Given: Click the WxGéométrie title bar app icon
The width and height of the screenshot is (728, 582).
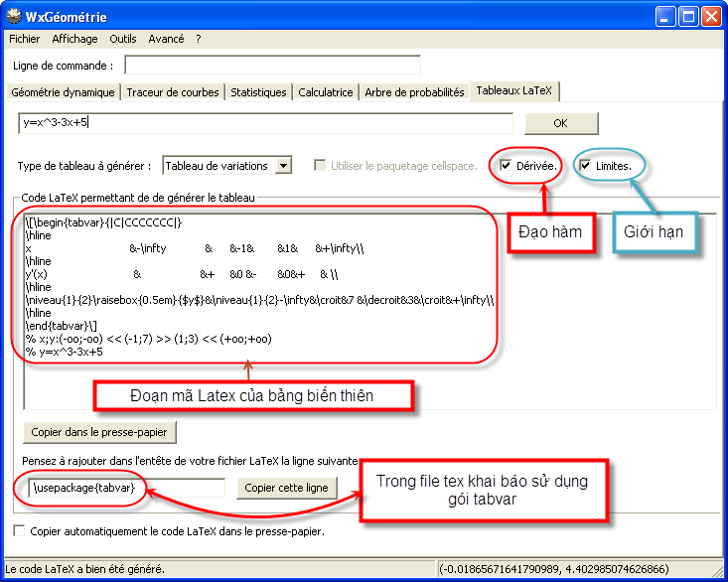Looking at the screenshot, I should coord(14,16).
